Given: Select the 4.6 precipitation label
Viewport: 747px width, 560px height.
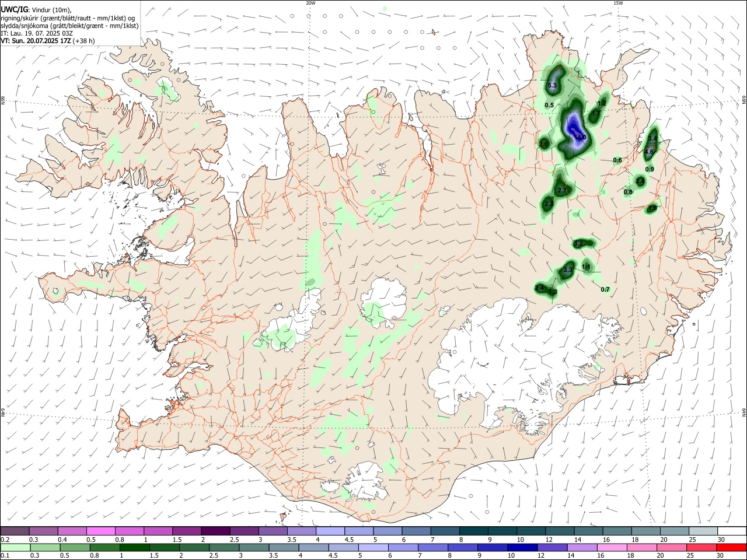Looking at the screenshot, I should coord(648,152).
